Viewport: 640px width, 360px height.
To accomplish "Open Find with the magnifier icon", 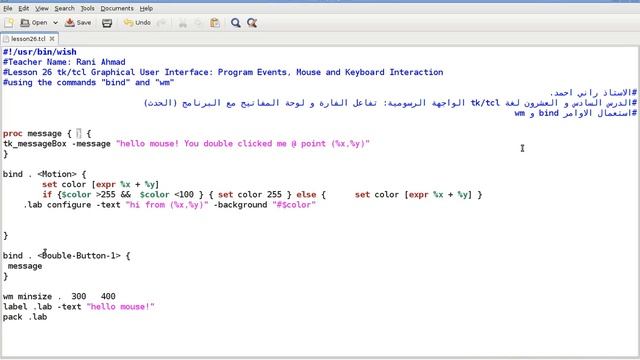I will [236, 23].
